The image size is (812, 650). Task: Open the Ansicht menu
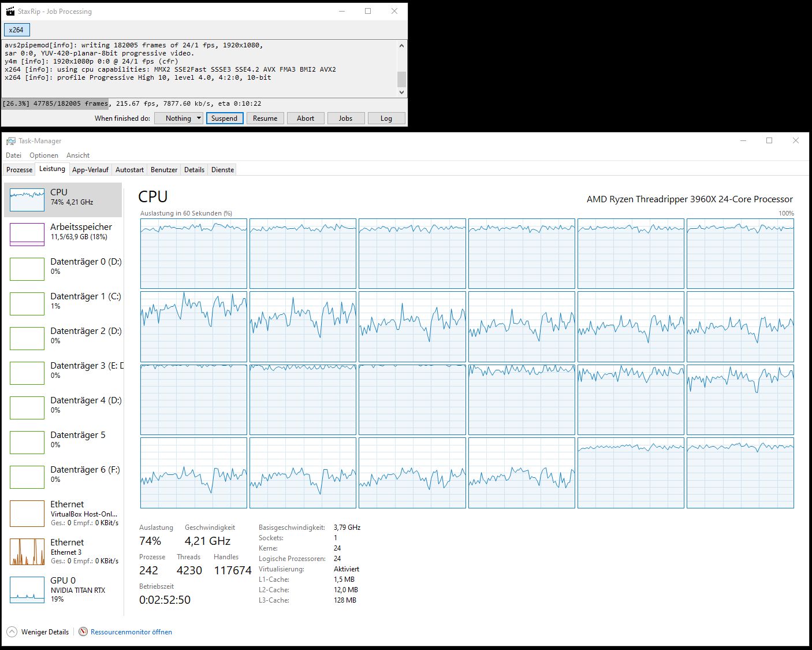(x=78, y=155)
